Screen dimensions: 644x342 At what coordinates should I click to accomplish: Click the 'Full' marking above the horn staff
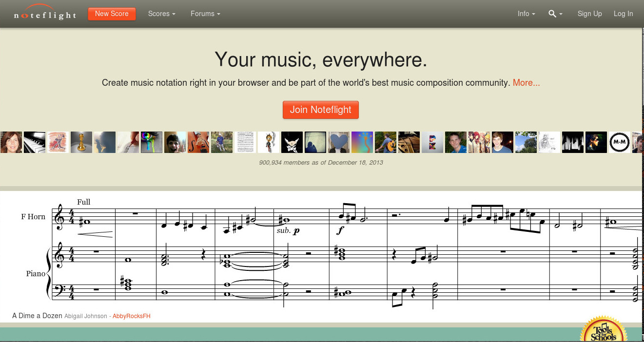84,202
